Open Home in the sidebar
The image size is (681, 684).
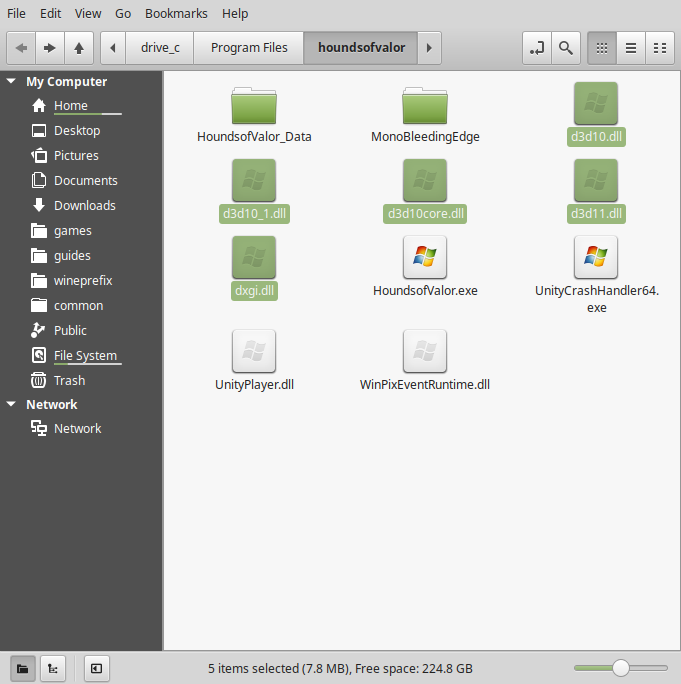click(x=81, y=106)
